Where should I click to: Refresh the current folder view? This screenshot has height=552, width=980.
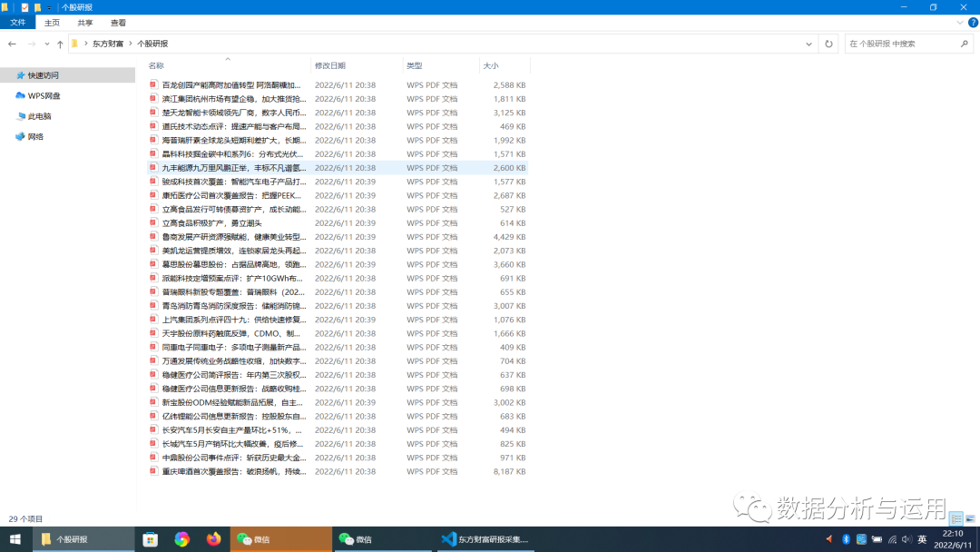[x=828, y=44]
